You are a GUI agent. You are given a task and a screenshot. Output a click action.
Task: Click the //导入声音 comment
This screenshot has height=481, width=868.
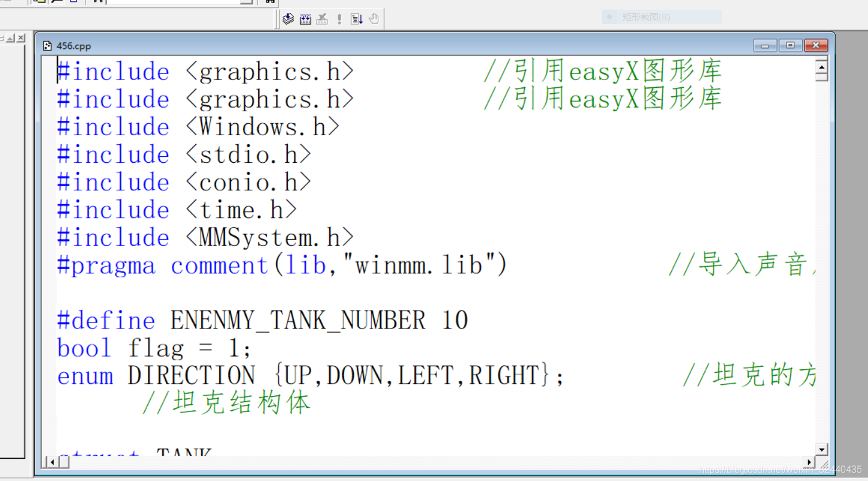(x=742, y=265)
